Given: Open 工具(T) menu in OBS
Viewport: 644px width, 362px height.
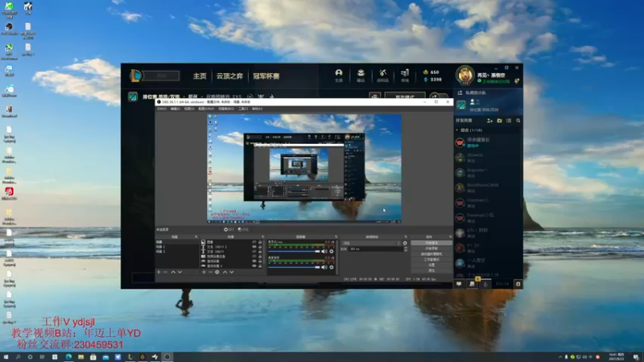Looking at the screenshot, I should 243,109.
